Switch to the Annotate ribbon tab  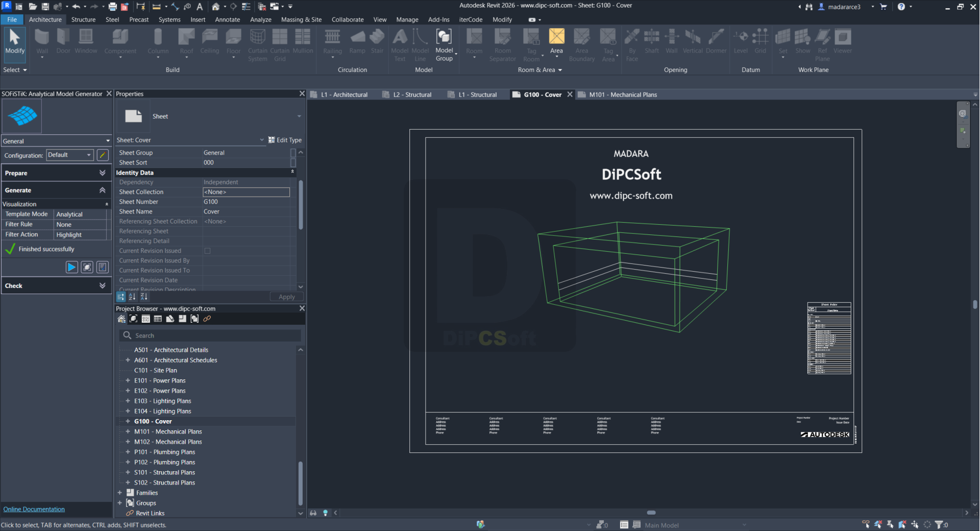(227, 19)
